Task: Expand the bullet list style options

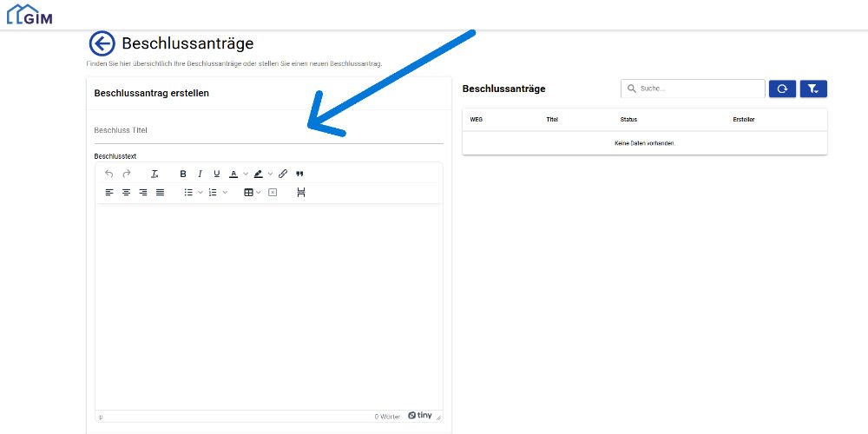Action: point(201,192)
